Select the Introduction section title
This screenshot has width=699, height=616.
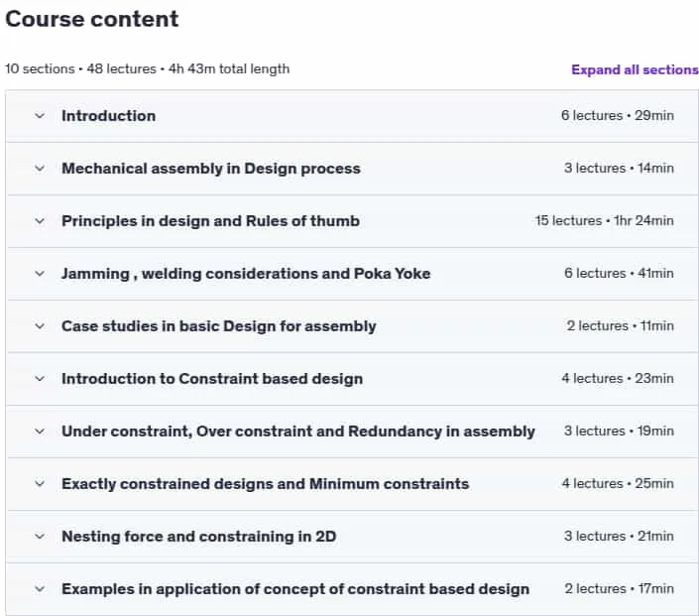[x=109, y=116]
